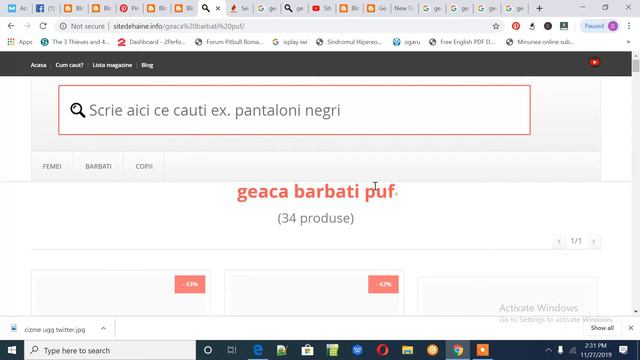Image resolution: width=640 pixels, height=360 pixels.
Task: Switch to the Pinterest tab
Action: click(129, 8)
